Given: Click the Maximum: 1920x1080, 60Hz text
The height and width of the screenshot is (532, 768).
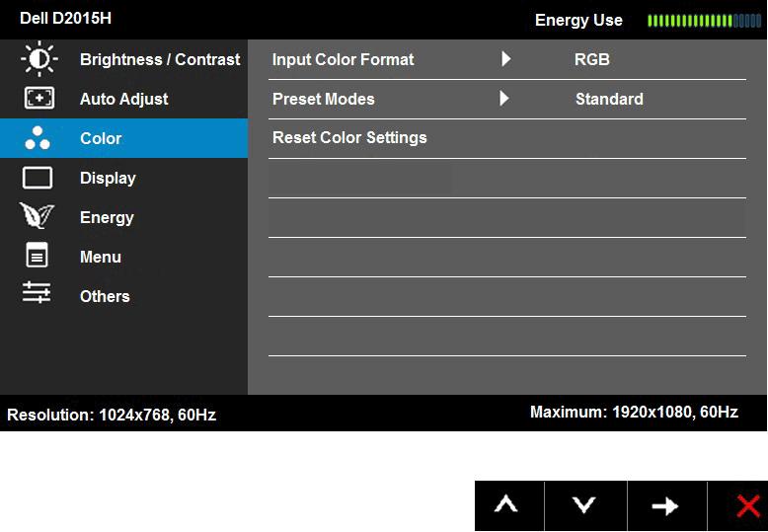Looking at the screenshot, I should point(634,412).
